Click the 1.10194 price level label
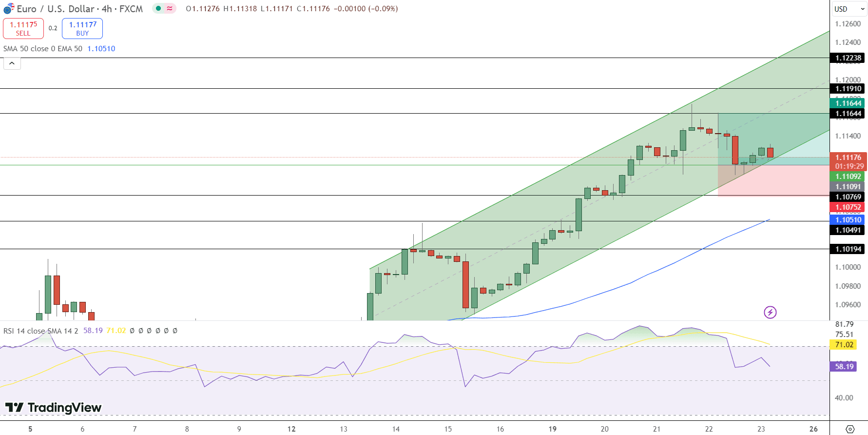This screenshot has width=868, height=435. pos(848,249)
